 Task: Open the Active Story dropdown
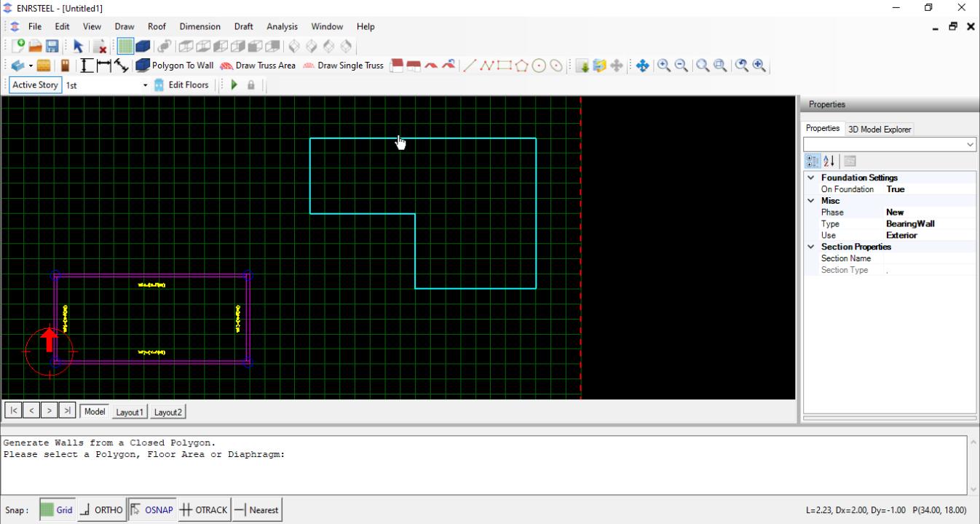tap(145, 85)
